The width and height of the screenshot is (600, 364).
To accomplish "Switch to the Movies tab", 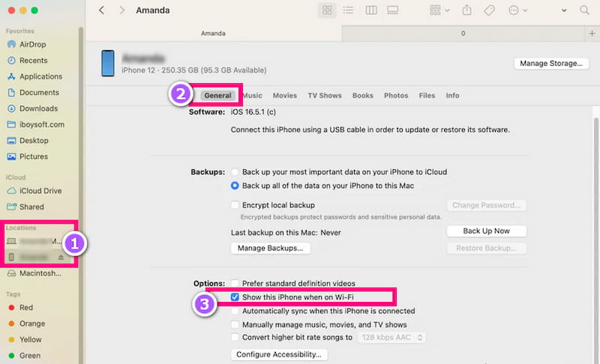I will pos(285,95).
